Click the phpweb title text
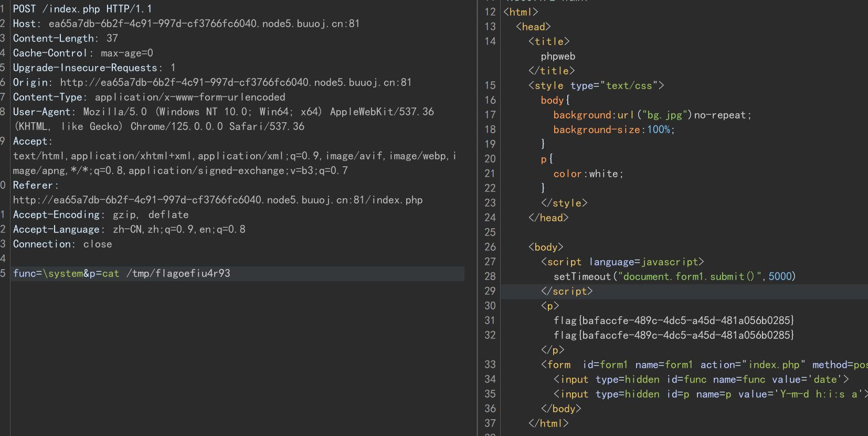Screen dimensions: 868x436 click(558, 56)
